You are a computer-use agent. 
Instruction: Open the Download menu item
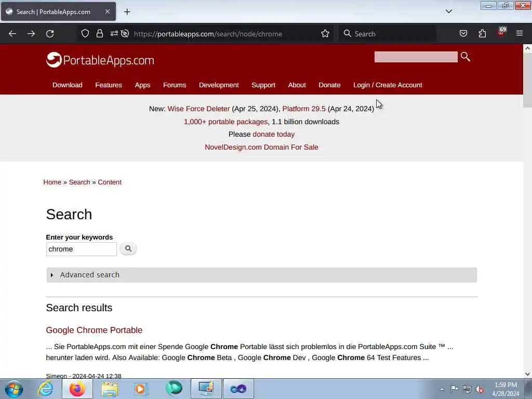point(67,85)
